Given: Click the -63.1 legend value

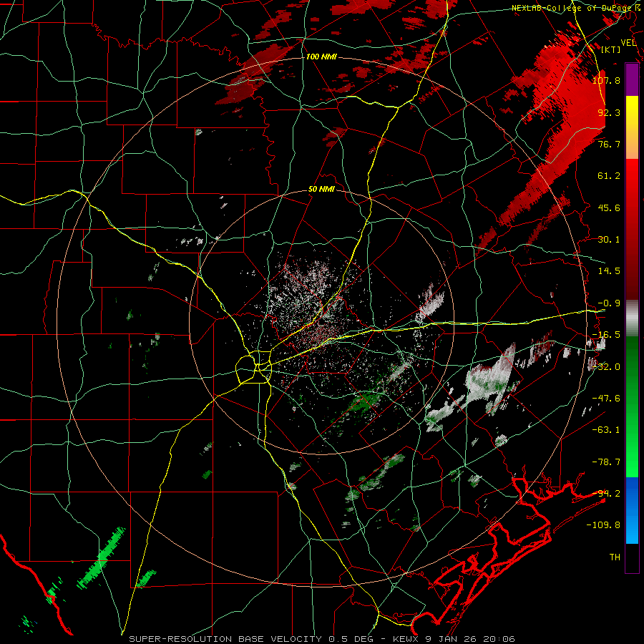Looking at the screenshot, I should [x=606, y=430].
